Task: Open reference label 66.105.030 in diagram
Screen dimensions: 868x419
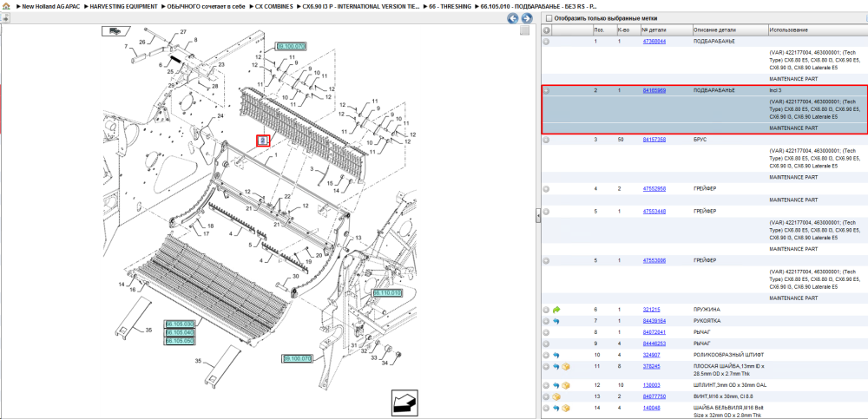Action: tap(180, 324)
